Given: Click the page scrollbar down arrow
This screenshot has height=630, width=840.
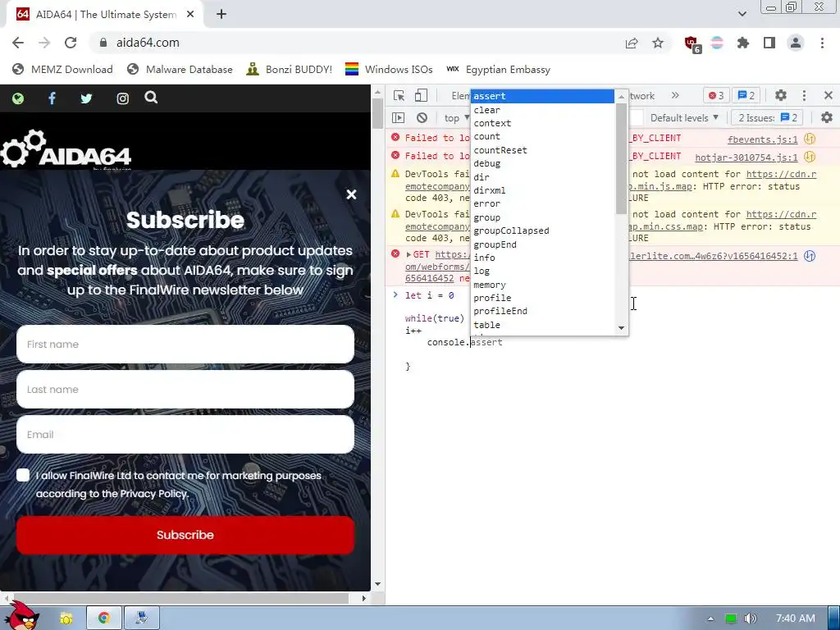Looking at the screenshot, I should pos(377,584).
